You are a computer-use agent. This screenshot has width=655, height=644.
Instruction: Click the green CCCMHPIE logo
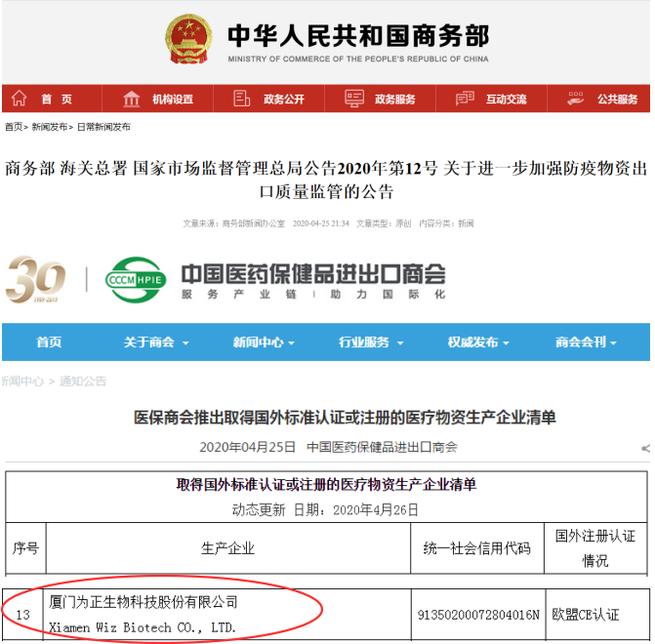click(136, 279)
